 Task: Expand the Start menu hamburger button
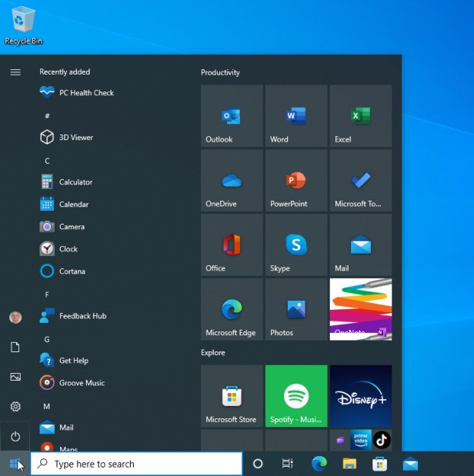pyautogui.click(x=15, y=72)
